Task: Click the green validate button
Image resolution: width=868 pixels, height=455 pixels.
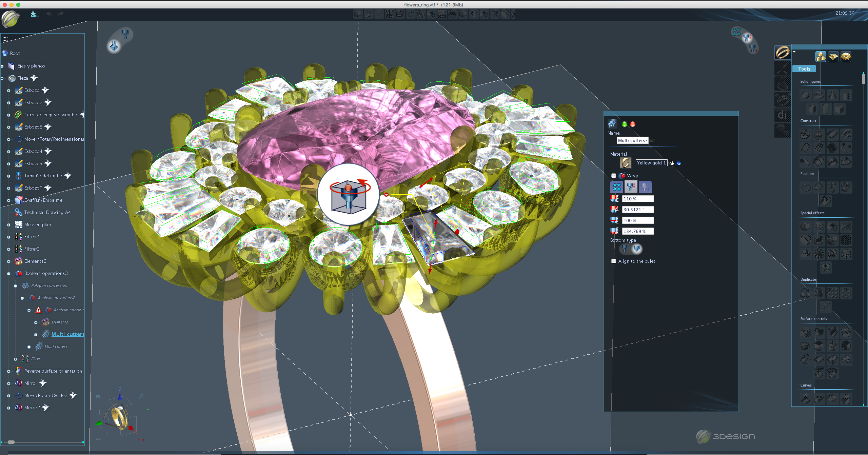Action: coord(624,124)
